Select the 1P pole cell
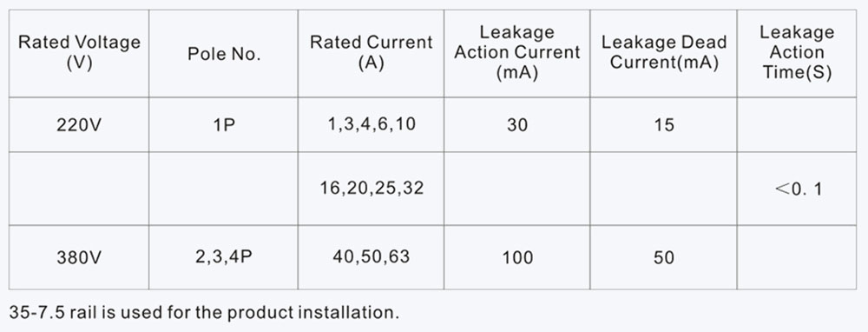The height and width of the screenshot is (332, 868). [224, 125]
